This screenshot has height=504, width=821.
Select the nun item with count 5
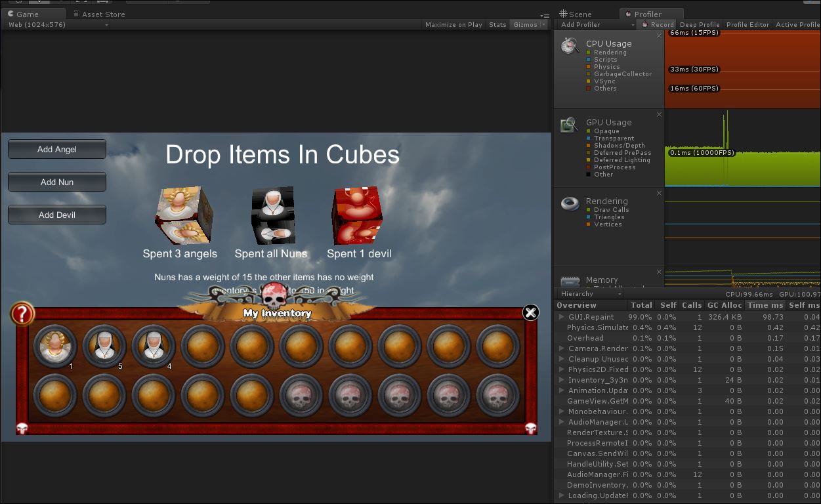[x=104, y=346]
